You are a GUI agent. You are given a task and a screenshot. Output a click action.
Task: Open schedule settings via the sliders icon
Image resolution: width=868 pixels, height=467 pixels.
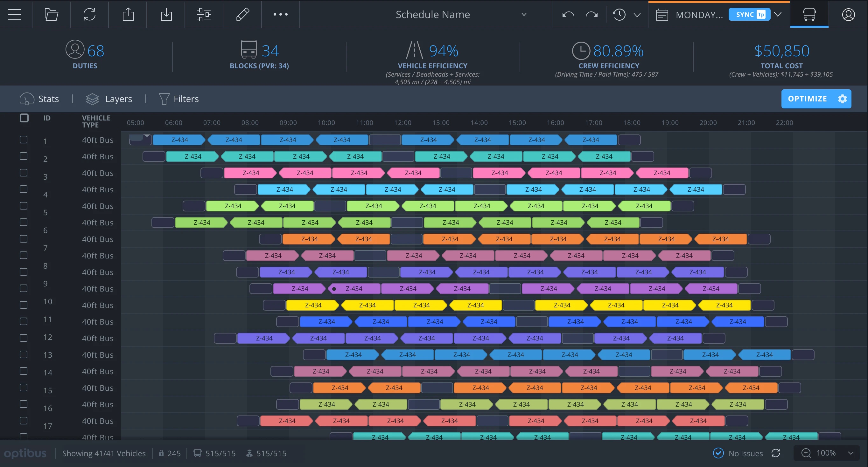point(204,15)
